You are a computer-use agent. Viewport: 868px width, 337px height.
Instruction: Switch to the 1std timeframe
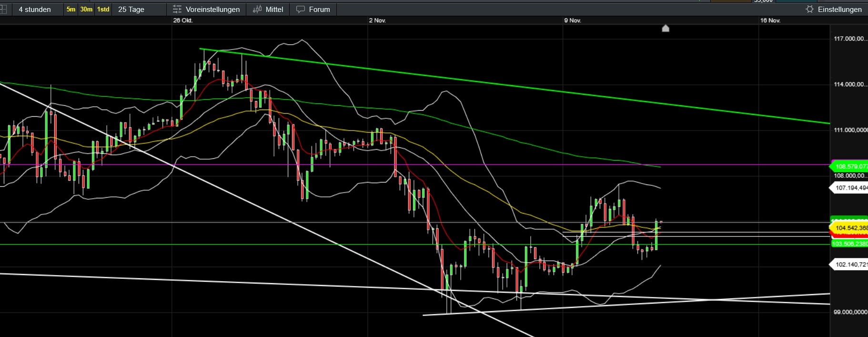coord(103,10)
